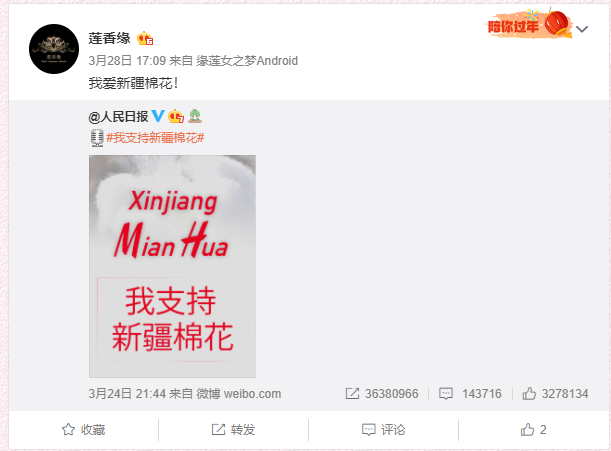
Task: Open the @人民日报 account link
Action: [x=118, y=116]
